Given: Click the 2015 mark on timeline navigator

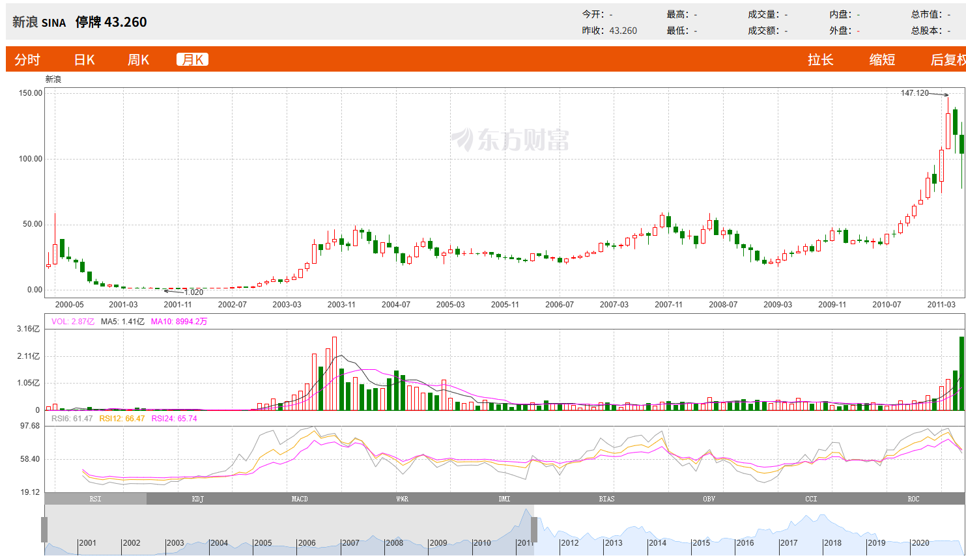Looking at the screenshot, I should [x=701, y=543].
